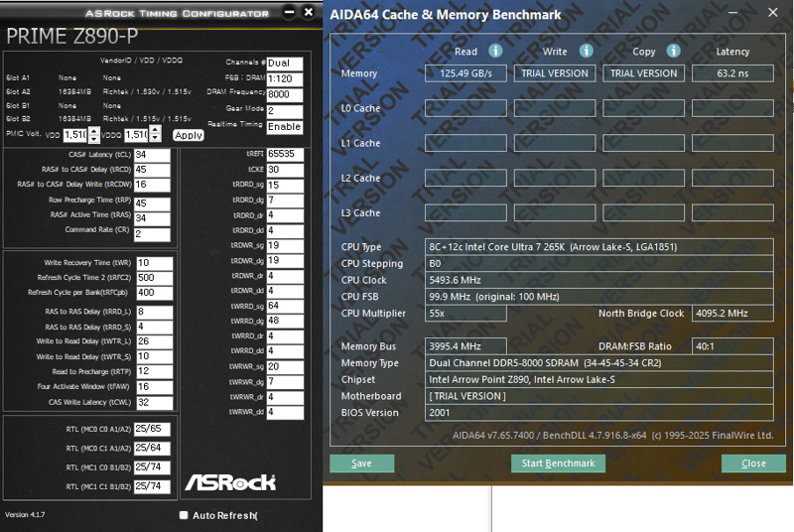794x532 pixels.
Task: Click the Memory Bus 3995.4 MHz value
Action: coord(465,346)
